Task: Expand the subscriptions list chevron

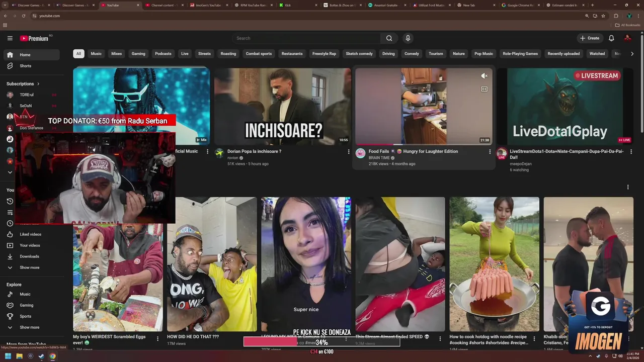Action: (10, 172)
